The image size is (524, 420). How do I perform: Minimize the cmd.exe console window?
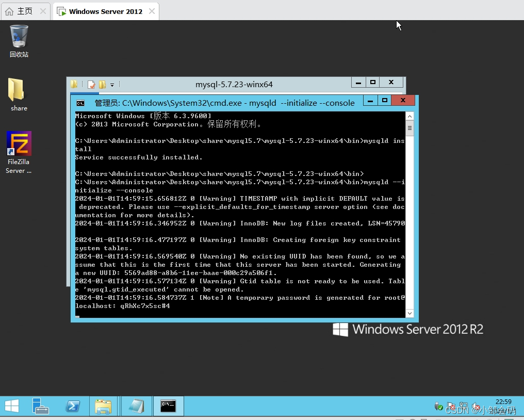[370, 100]
